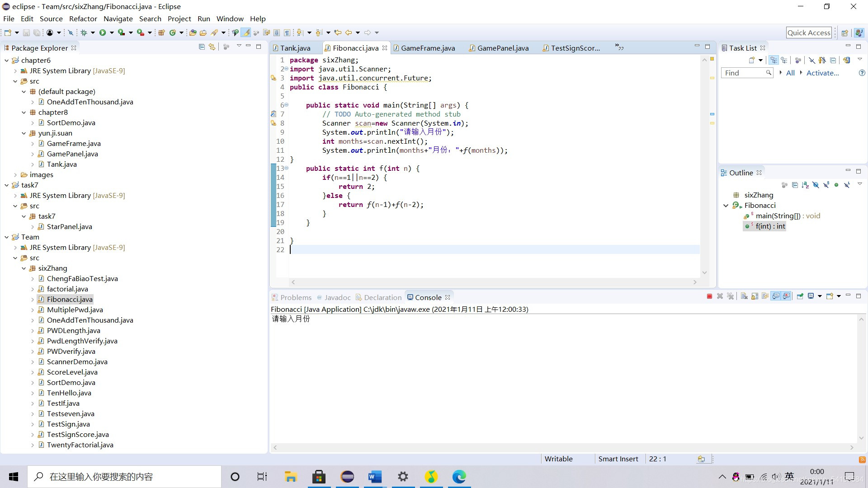Screen dimensions: 868x488
Task: Switch to GamePanel.java editor tab
Action: coord(498,48)
